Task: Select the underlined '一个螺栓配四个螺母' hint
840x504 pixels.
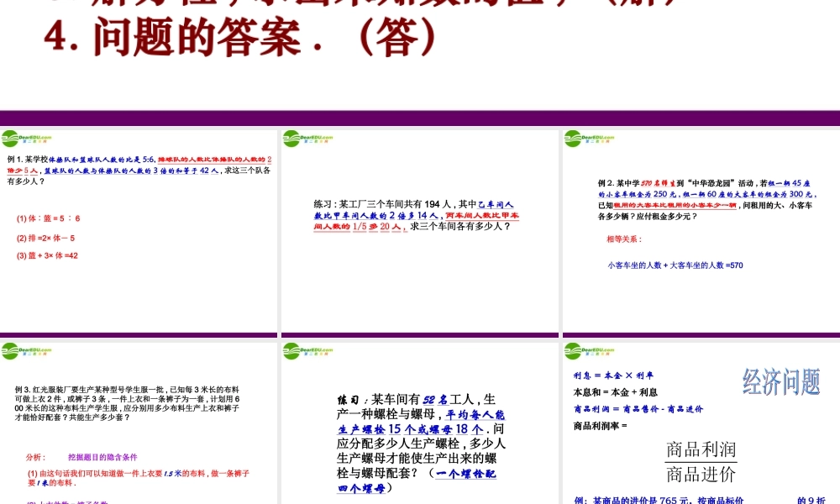Action: point(417,481)
